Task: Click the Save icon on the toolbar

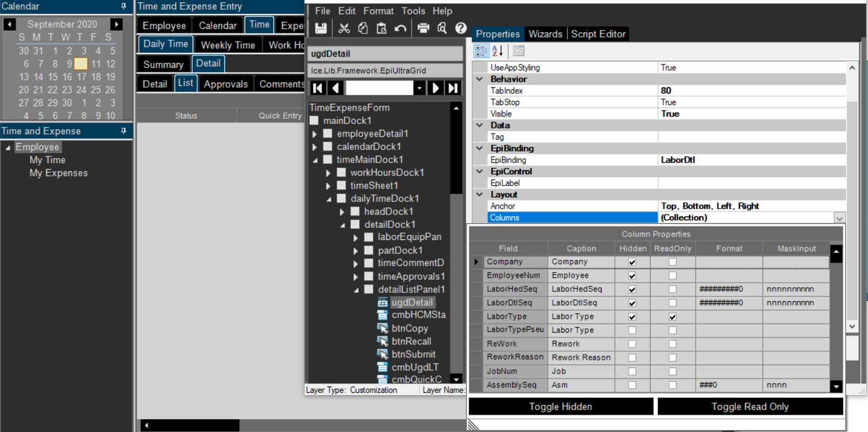Action: click(x=321, y=28)
